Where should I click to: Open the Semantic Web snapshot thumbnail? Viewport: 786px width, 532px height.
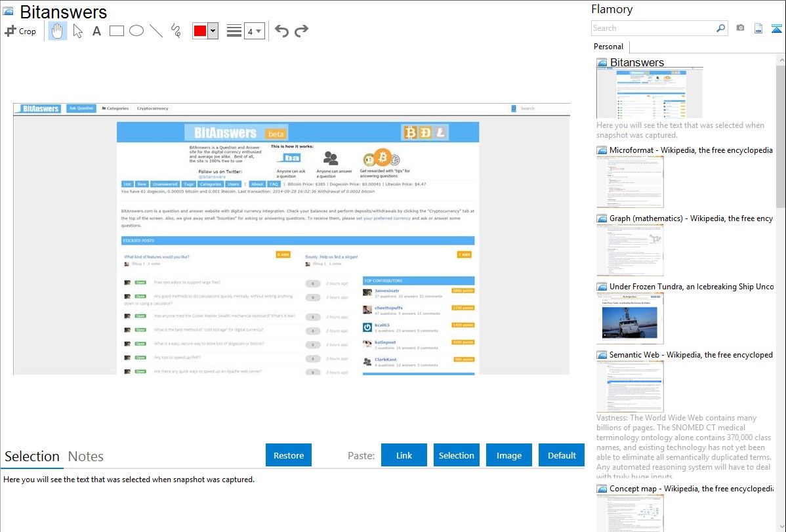(630, 386)
